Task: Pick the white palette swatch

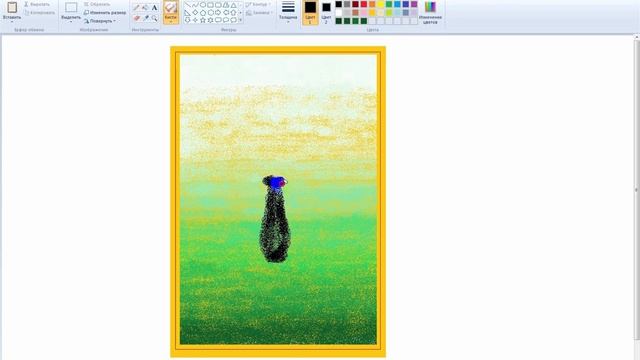Action: coord(338,13)
